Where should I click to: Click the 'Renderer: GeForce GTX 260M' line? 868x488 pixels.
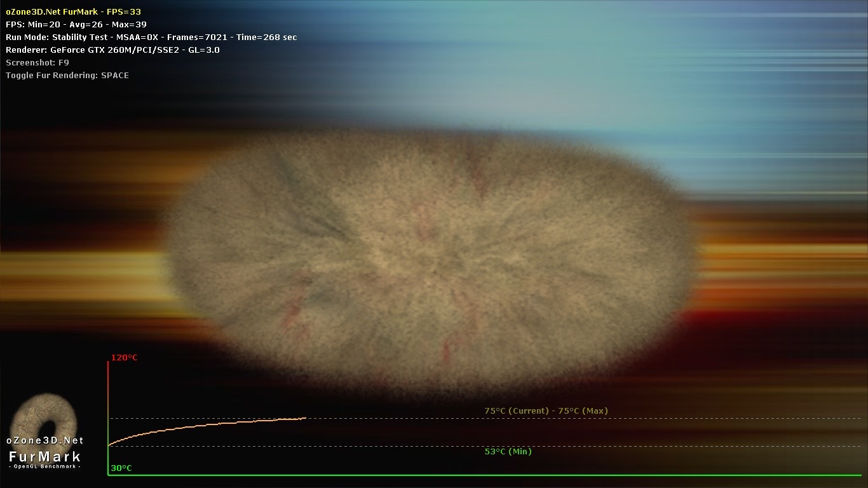pyautogui.click(x=112, y=50)
